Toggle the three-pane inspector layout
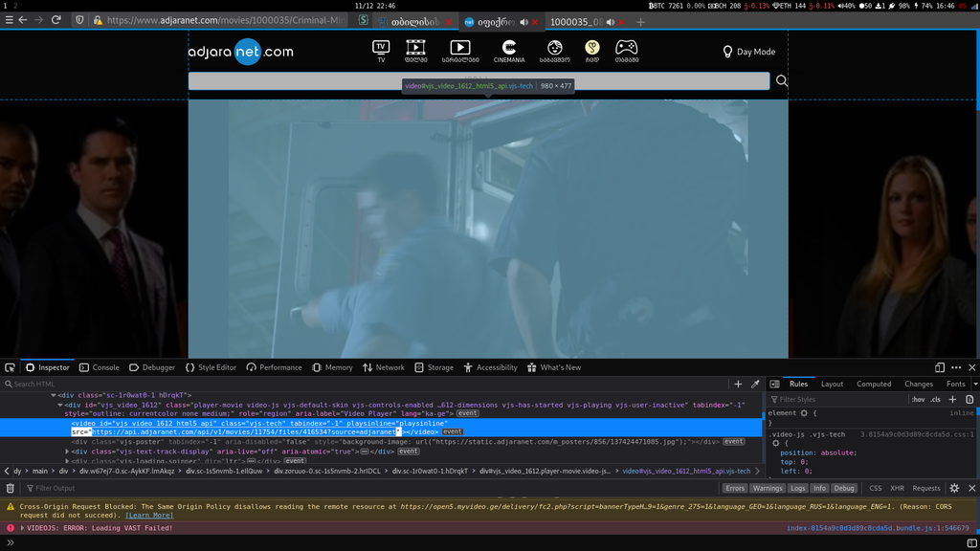This screenshot has height=551, width=980. 775,384
